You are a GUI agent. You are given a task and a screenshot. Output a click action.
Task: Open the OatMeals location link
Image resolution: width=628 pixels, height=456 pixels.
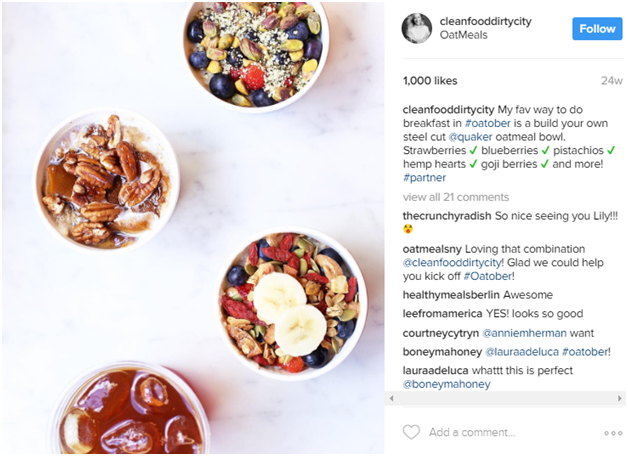463,35
